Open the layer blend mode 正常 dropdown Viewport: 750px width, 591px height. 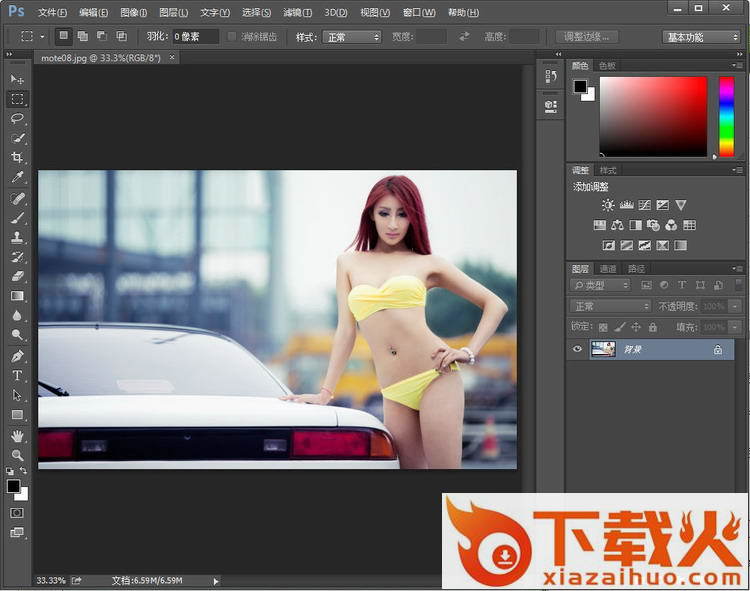pos(611,306)
